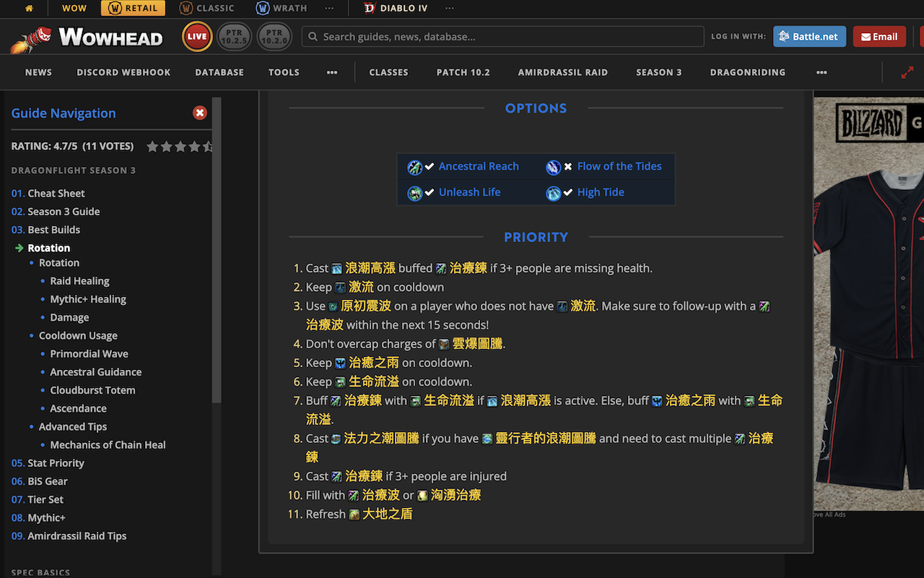The width and height of the screenshot is (924, 578).
Task: Click the Blizzard jersey advertisement
Action: [869, 304]
